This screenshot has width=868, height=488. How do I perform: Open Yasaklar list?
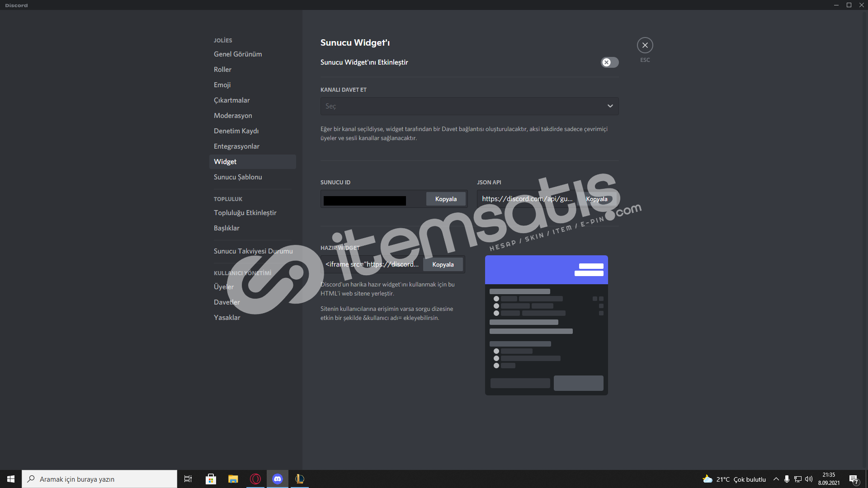coord(252,318)
